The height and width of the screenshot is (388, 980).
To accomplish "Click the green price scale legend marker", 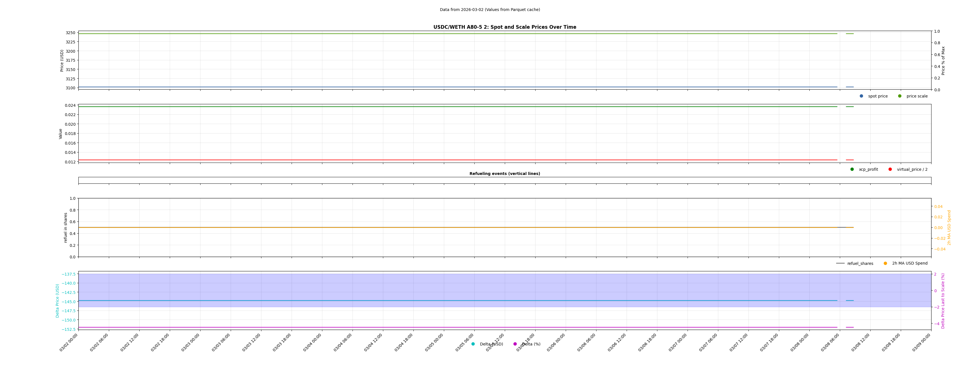I will [x=900, y=96].
